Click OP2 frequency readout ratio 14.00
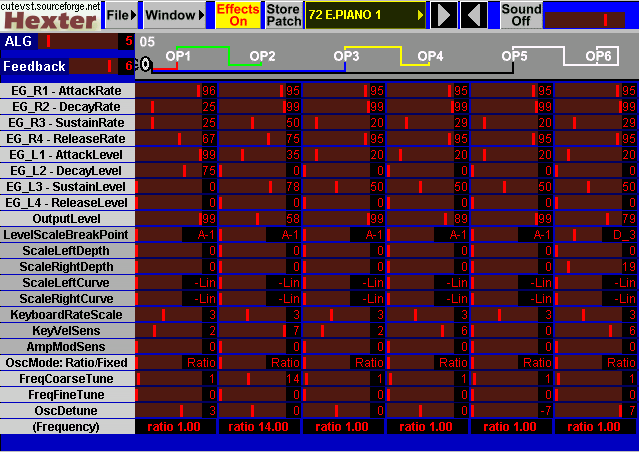 pyautogui.click(x=260, y=427)
